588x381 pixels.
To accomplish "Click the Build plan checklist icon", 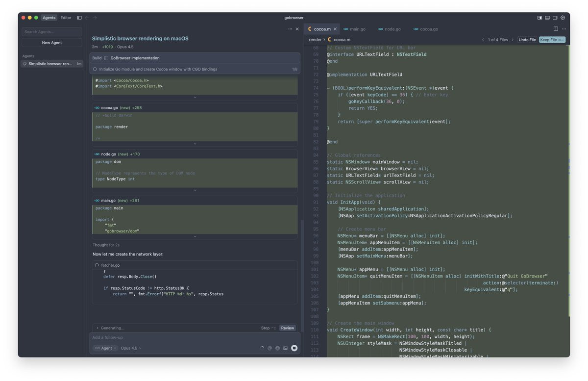I will 106,58.
